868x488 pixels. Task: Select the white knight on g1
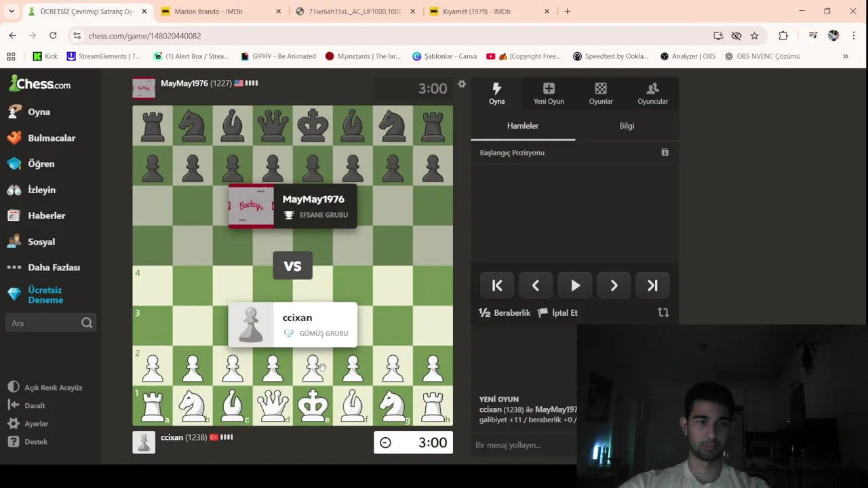393,405
